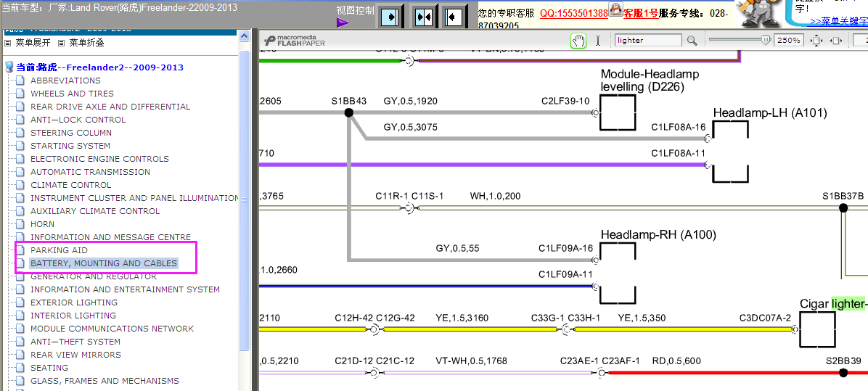Click the zoom slider handle
The width and height of the screenshot is (868, 391).
[x=766, y=40]
